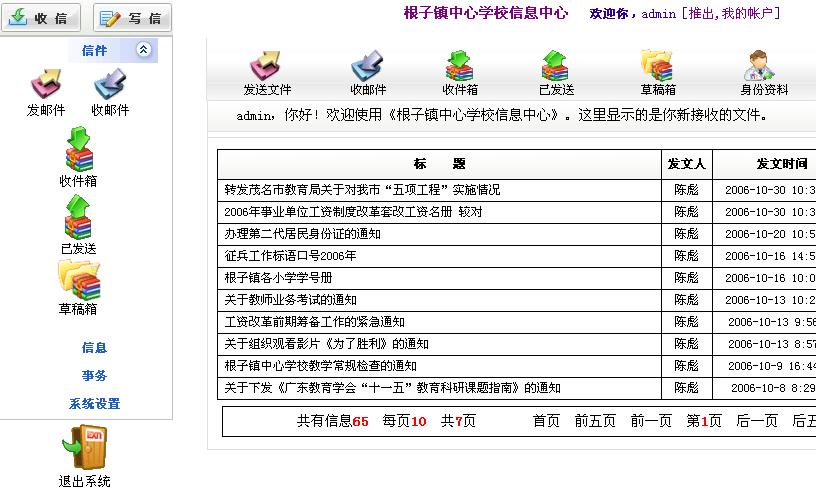Open the 我的帐户 link in header

(x=747, y=14)
